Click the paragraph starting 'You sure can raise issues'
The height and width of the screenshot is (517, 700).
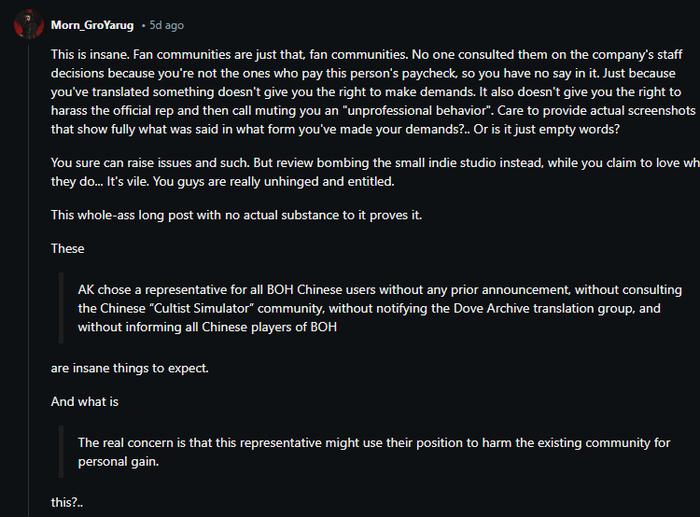[375, 172]
